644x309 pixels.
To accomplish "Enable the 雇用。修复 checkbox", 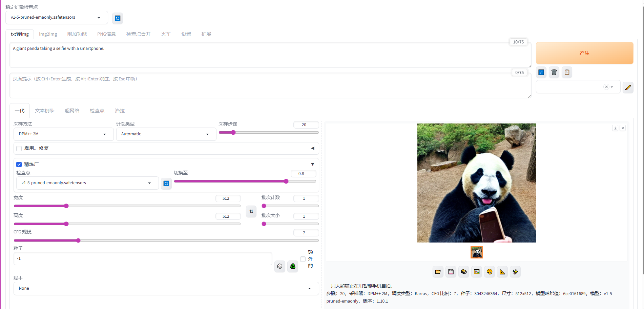I will tap(19, 149).
